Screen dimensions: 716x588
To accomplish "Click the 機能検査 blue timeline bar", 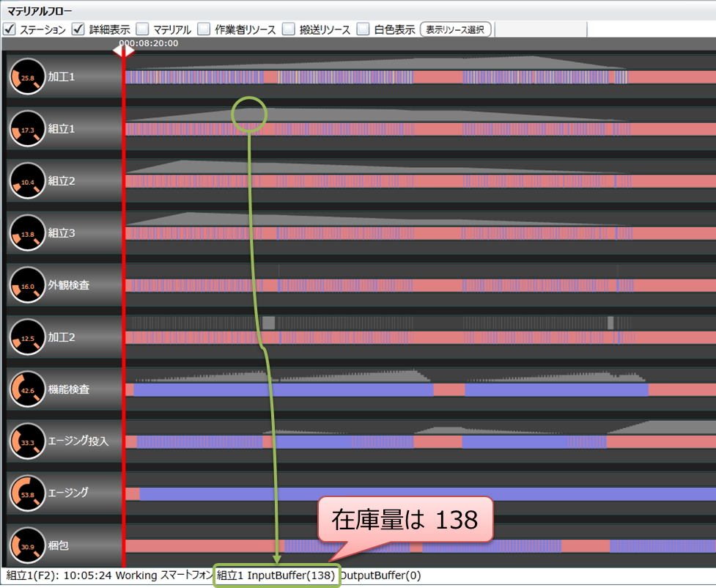I will [284, 390].
